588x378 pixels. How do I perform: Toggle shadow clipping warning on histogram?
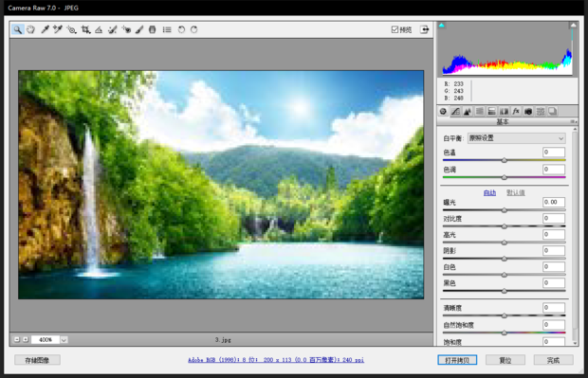[x=442, y=25]
